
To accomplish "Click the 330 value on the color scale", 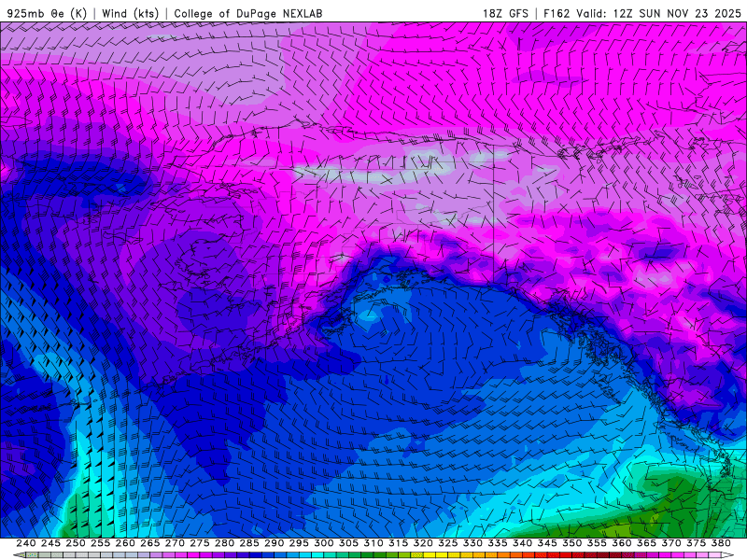I will tap(472, 543).
